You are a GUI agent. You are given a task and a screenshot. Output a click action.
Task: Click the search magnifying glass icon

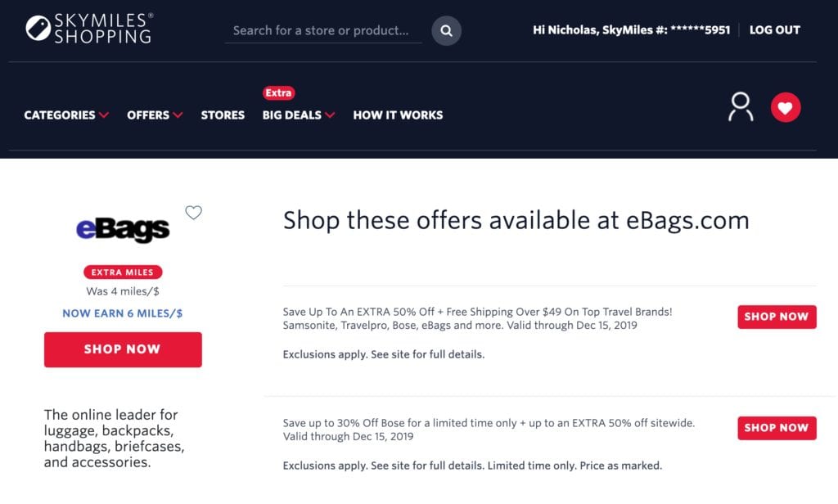pyautogui.click(x=446, y=29)
